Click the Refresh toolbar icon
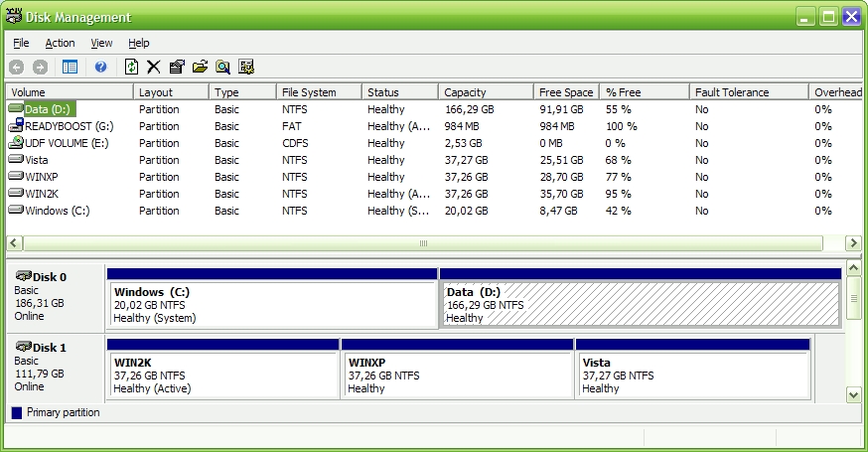Viewport: 868px width, 452px height. pyautogui.click(x=131, y=67)
